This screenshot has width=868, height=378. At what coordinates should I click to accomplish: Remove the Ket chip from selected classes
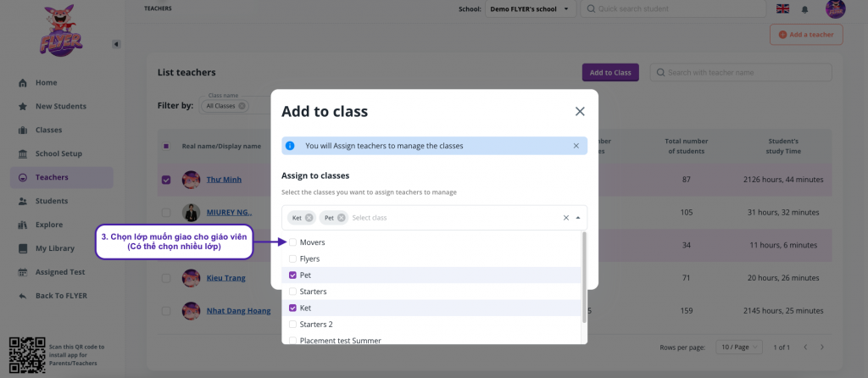tap(309, 218)
